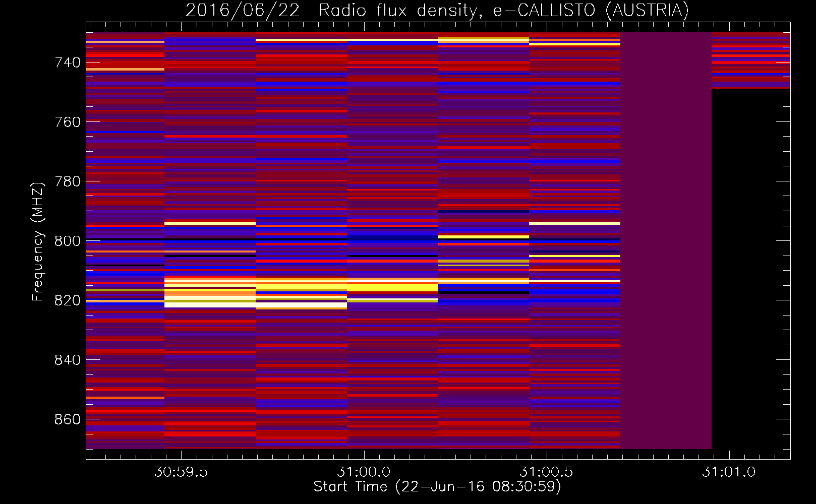Select the 800 frequency tick label
The height and width of the screenshot is (504, 816).
point(68,241)
